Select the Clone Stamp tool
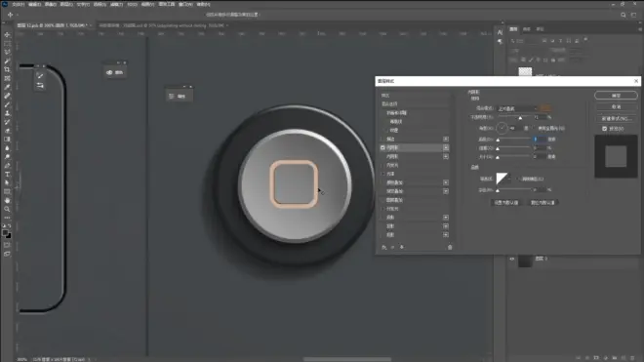This screenshot has height=362, width=644. pyautogui.click(x=7, y=113)
